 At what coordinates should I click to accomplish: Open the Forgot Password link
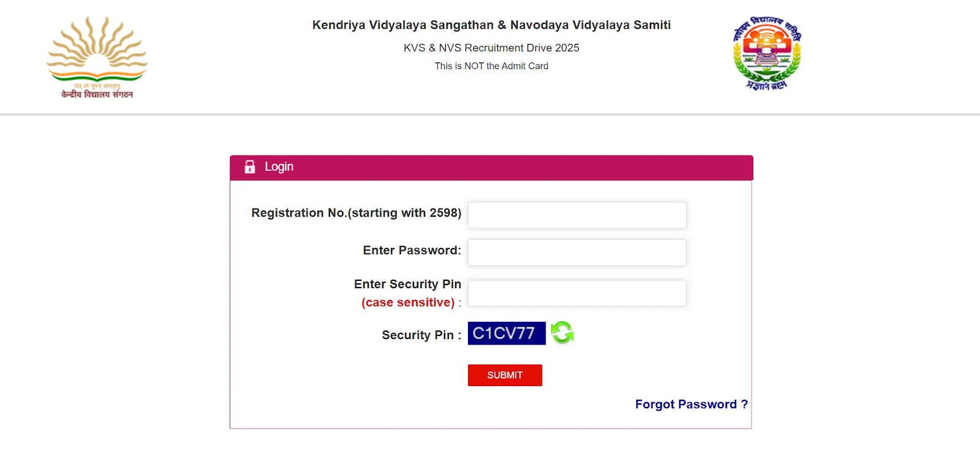[x=691, y=404]
